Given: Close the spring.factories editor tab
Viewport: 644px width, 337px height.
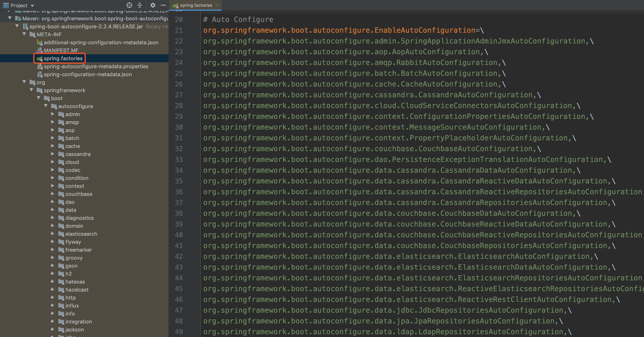Looking at the screenshot, I should 217,5.
